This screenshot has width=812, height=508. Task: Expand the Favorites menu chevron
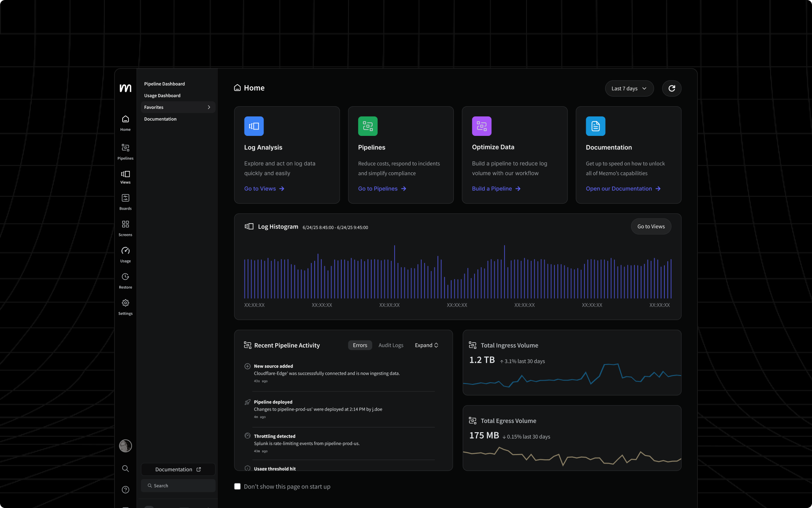[209, 107]
